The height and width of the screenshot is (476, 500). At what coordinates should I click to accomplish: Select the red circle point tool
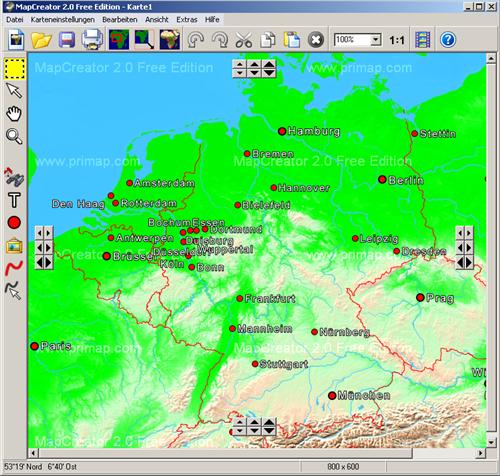coord(14,222)
